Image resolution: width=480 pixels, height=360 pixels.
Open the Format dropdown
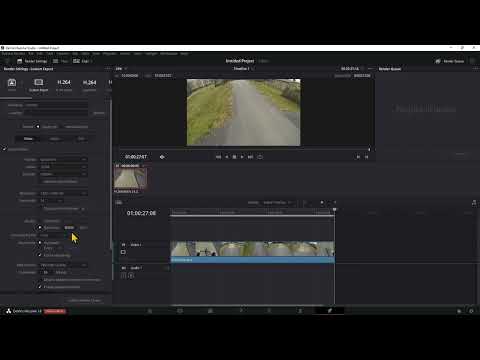point(63,159)
